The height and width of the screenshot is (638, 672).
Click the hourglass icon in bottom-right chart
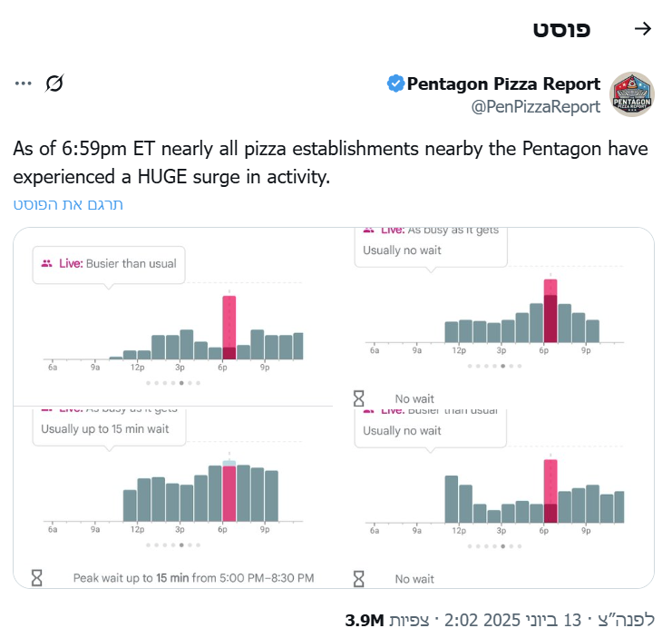359,578
